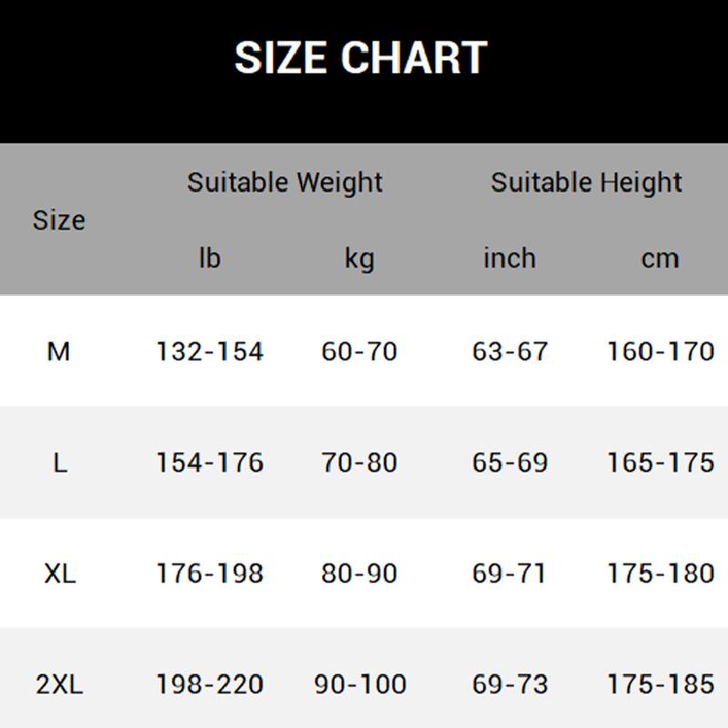
Task: Click the inch unit subheader
Action: (x=510, y=258)
